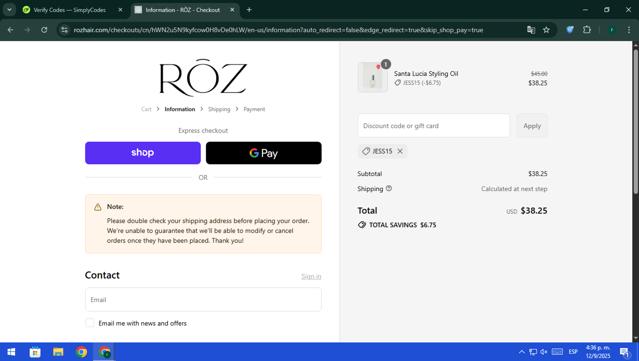View site information icon in address bar
639x361 pixels.
(64, 30)
